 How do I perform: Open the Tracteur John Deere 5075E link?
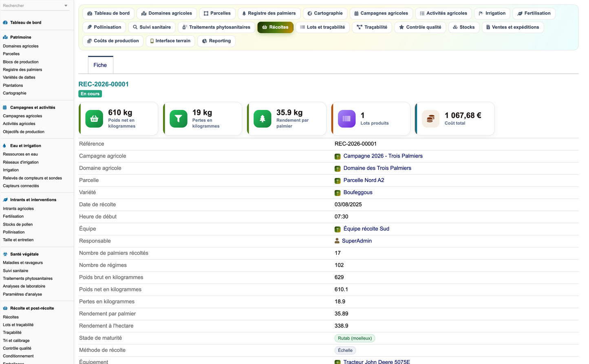click(x=377, y=362)
